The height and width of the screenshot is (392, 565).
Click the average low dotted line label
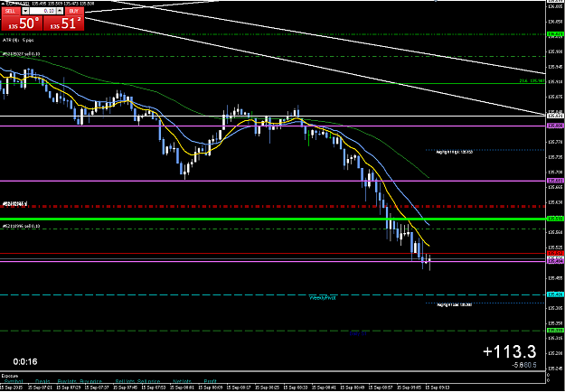454,305
